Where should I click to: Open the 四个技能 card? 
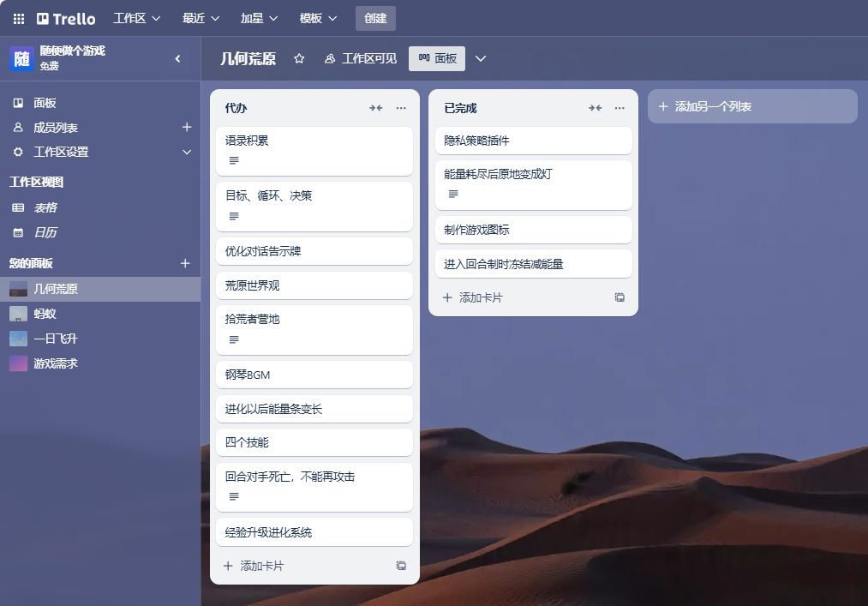click(314, 442)
